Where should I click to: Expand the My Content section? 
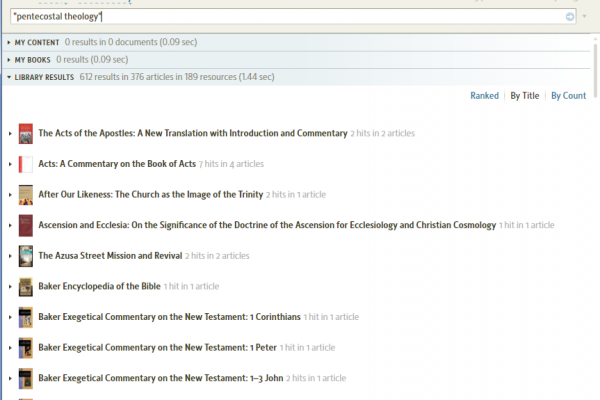[9, 43]
